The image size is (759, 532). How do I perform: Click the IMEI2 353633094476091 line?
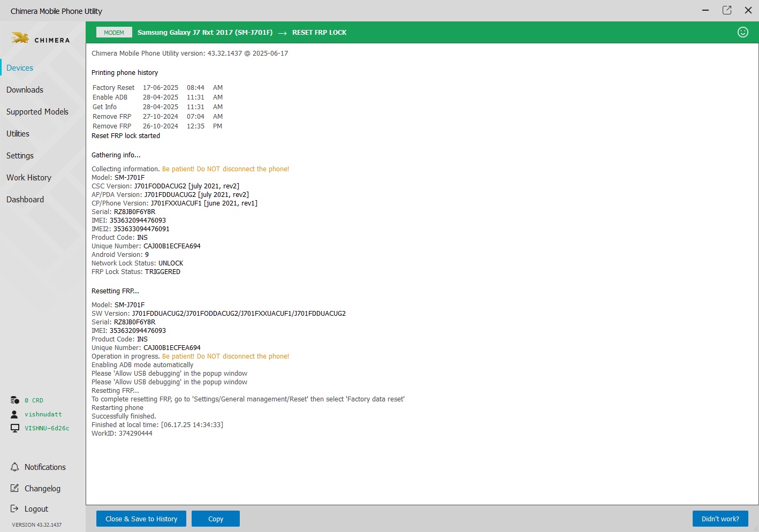point(131,229)
